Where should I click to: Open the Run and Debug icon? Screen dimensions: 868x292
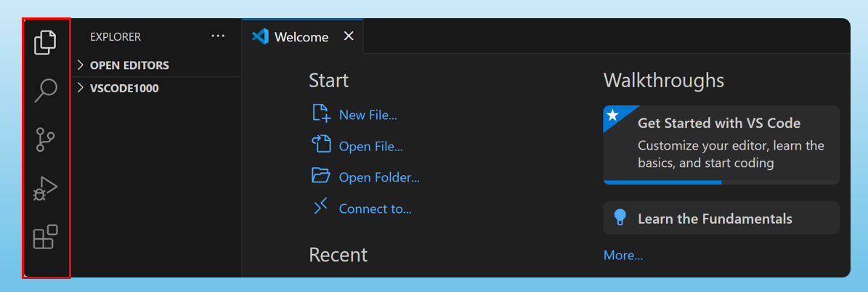(x=45, y=188)
